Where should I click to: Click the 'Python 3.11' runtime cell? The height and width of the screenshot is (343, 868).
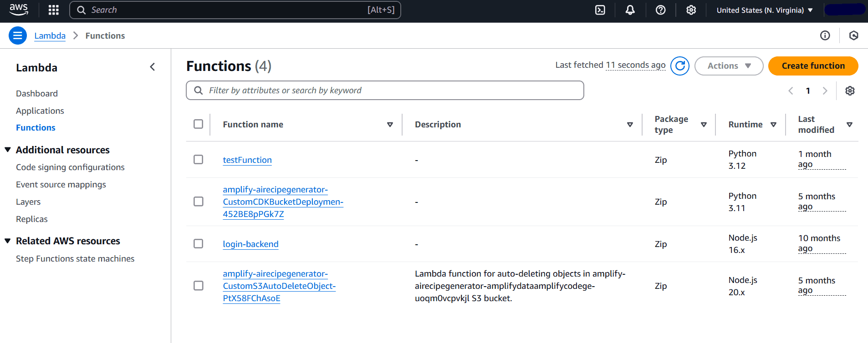742,202
